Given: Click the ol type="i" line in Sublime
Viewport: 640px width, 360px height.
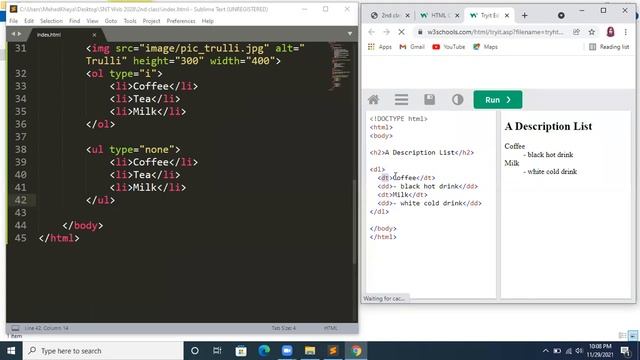Looking at the screenshot, I should click(124, 73).
